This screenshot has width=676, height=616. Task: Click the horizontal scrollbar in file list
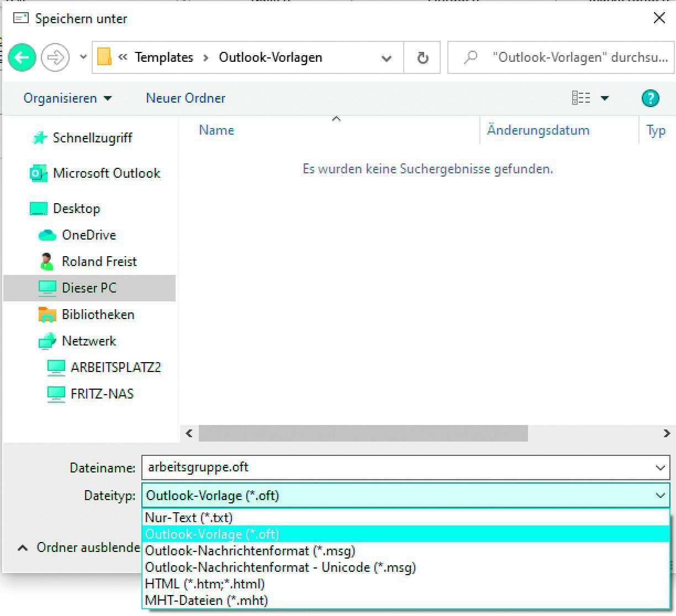(363, 433)
